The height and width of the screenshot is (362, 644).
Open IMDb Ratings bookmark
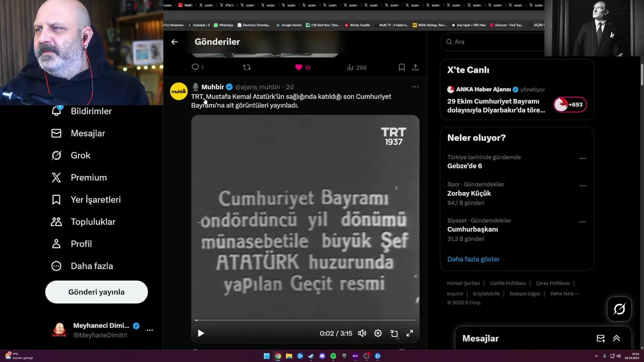[x=429, y=25]
